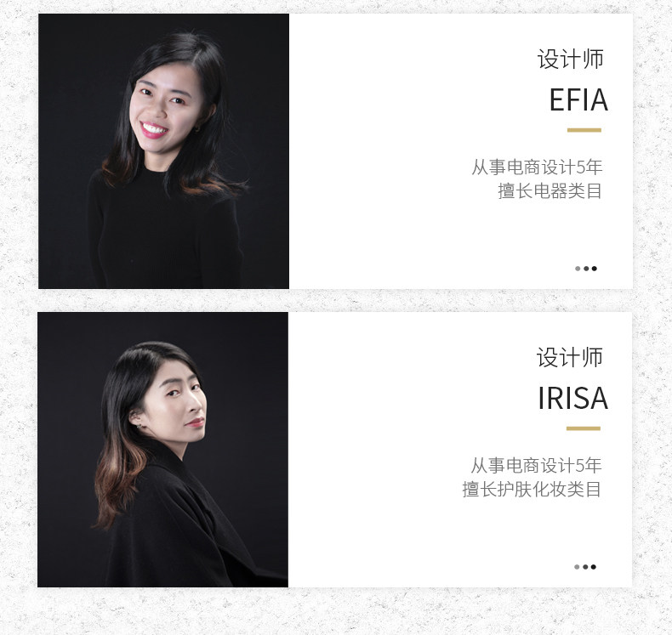Click 从事电商设计5年 in EFIA's card

[x=537, y=167]
